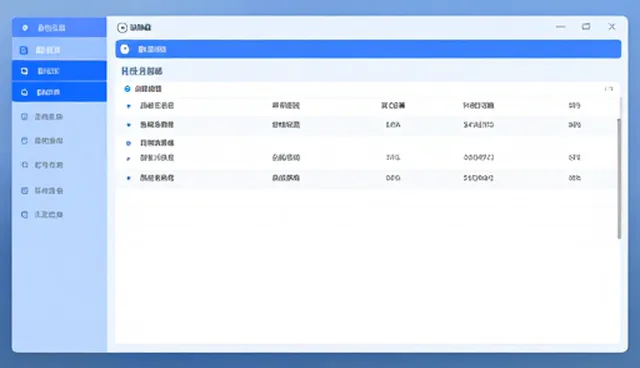The image size is (640, 368).
Task: Close the application window
Action: point(611,27)
